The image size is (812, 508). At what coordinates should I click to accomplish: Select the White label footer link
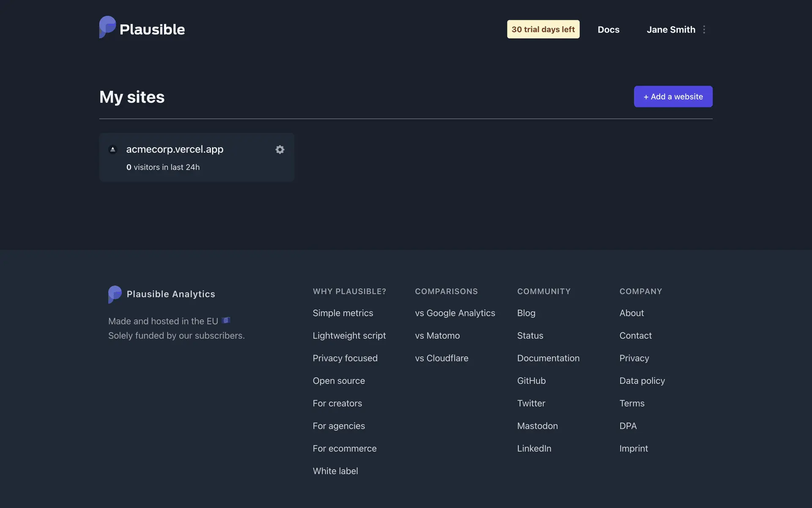pos(335,471)
